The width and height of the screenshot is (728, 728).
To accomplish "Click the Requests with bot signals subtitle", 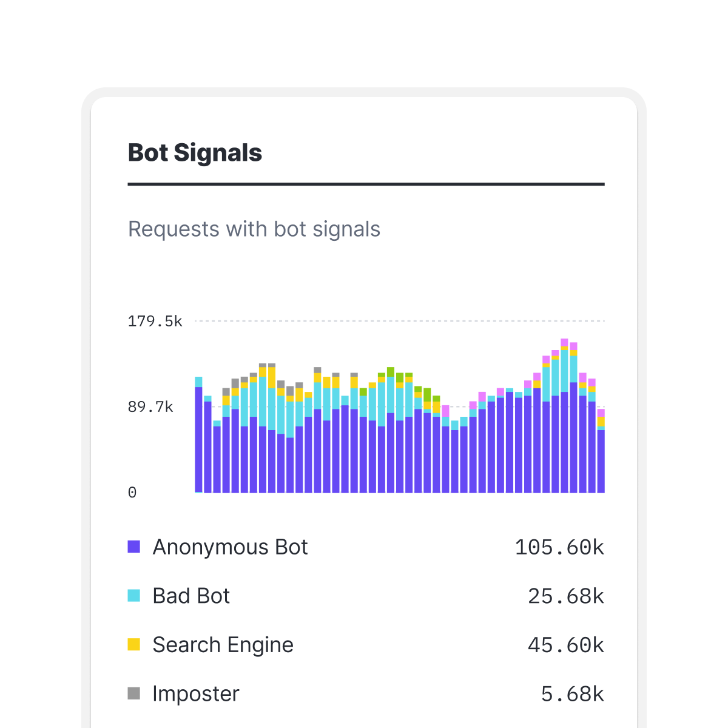I will tap(254, 229).
